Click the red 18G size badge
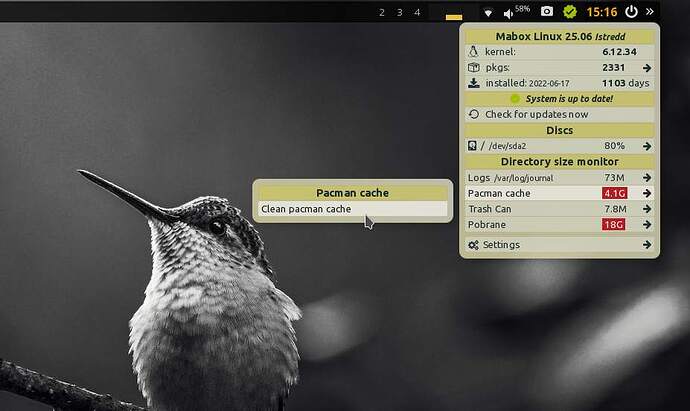 click(613, 225)
